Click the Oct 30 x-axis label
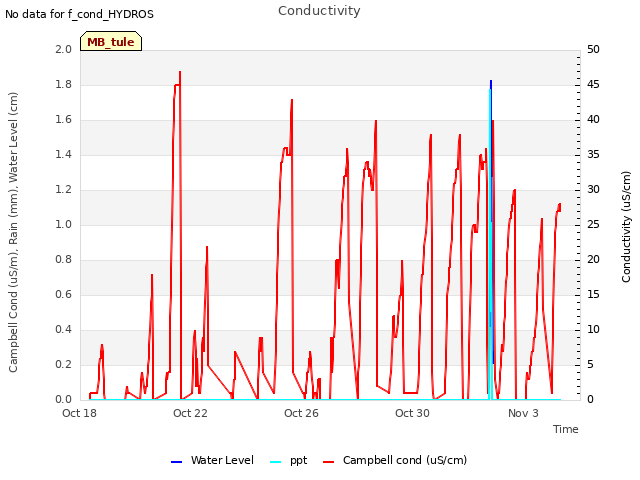640x480 pixels. tap(412, 413)
